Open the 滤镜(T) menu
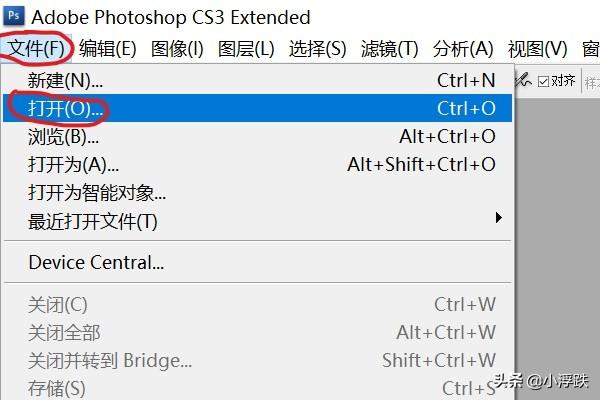The image size is (600, 400). point(389,49)
